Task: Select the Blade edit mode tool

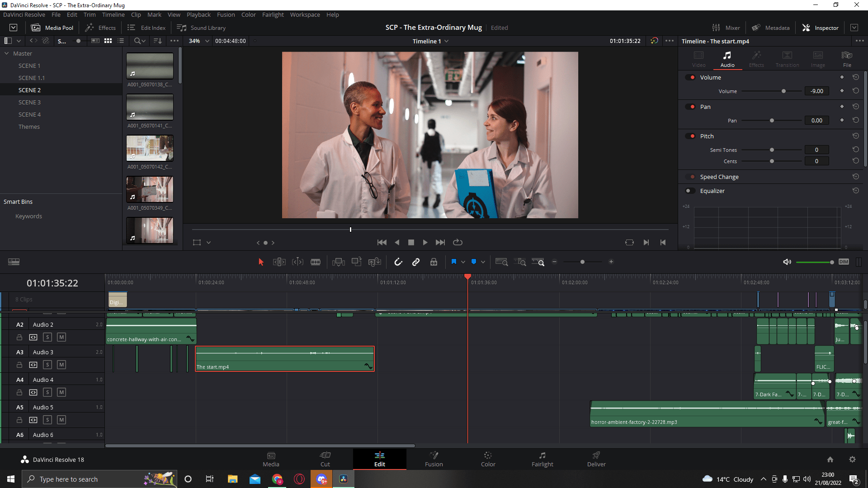Action: (316, 262)
